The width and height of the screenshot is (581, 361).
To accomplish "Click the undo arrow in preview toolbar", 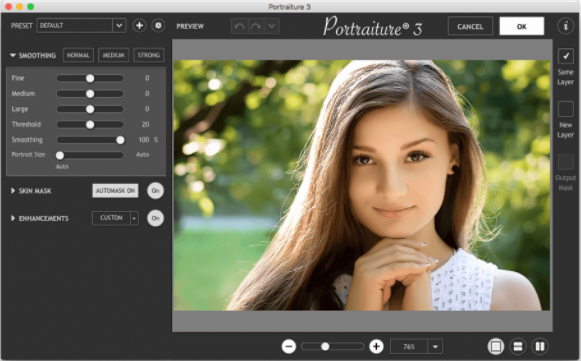I will click(240, 26).
